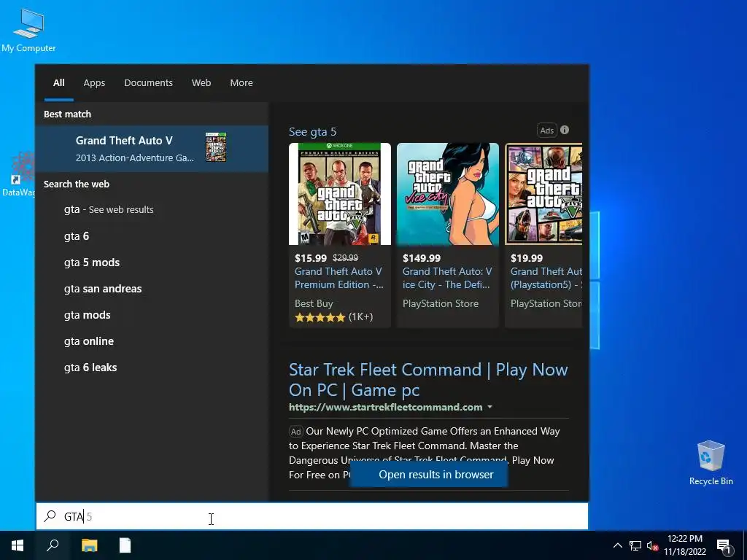Viewport: 747px width, 560px height.
Task: Select the 'gta online' suggestion
Action: click(152, 341)
